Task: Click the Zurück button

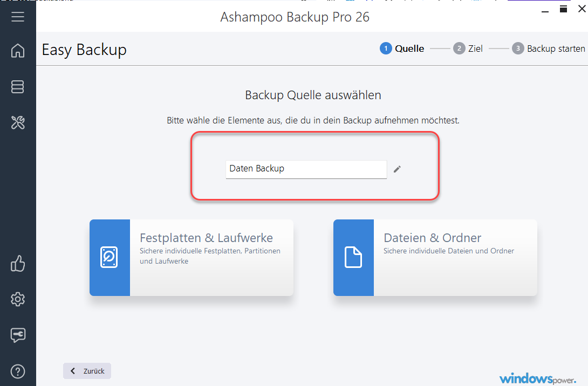Action: [x=87, y=370]
